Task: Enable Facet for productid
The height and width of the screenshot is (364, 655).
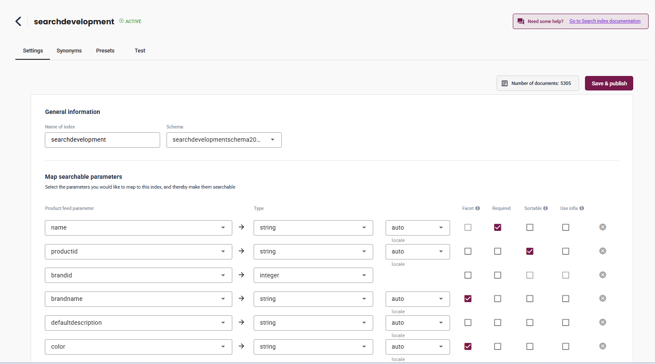Action: [x=468, y=251]
